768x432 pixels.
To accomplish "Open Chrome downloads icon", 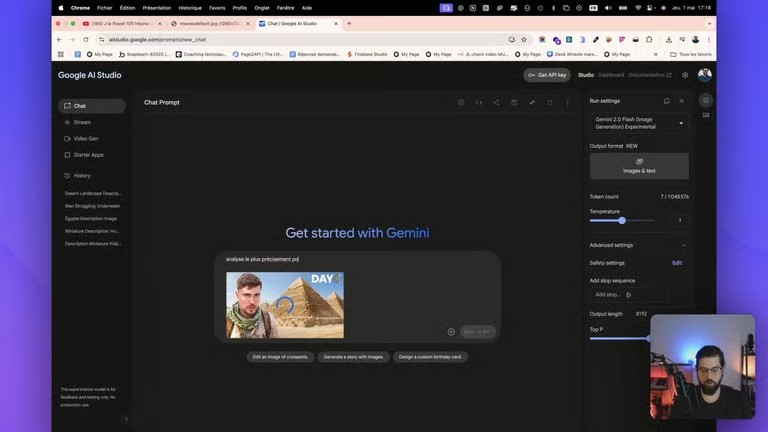I will pyautogui.click(x=669, y=40).
